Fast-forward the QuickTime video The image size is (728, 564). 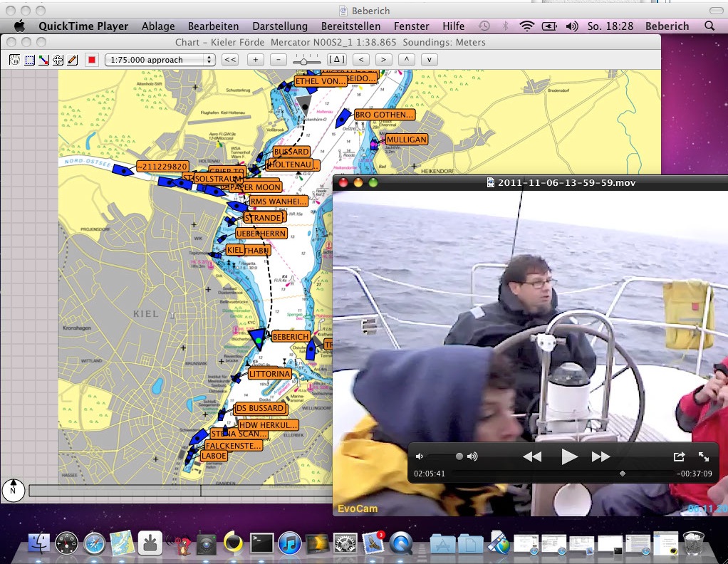coord(600,456)
